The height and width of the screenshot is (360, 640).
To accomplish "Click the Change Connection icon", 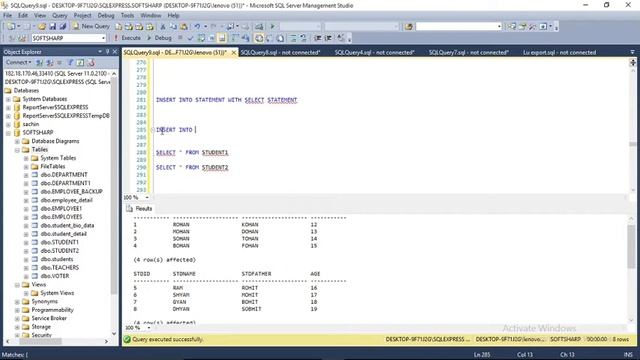I will [x=22, y=38].
